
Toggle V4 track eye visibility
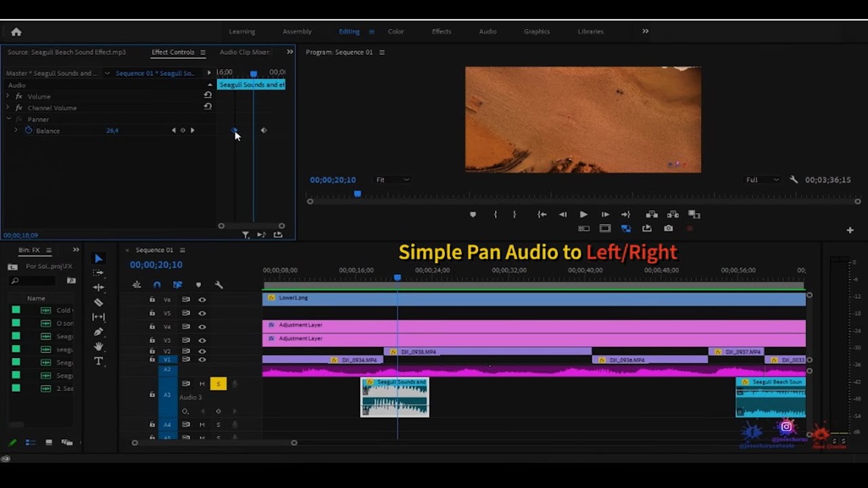coord(202,327)
